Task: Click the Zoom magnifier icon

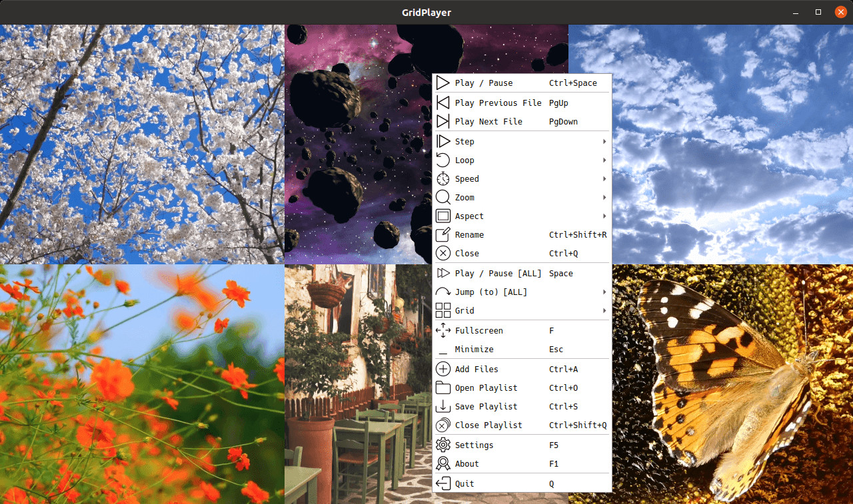Action: (x=443, y=197)
